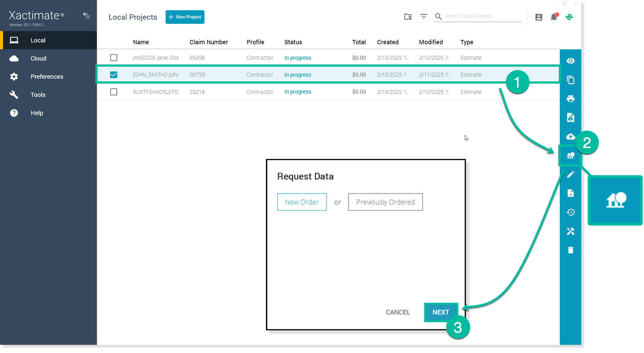Image resolution: width=644 pixels, height=353 pixels.
Task: Click the trash delete icon
Action: click(570, 250)
